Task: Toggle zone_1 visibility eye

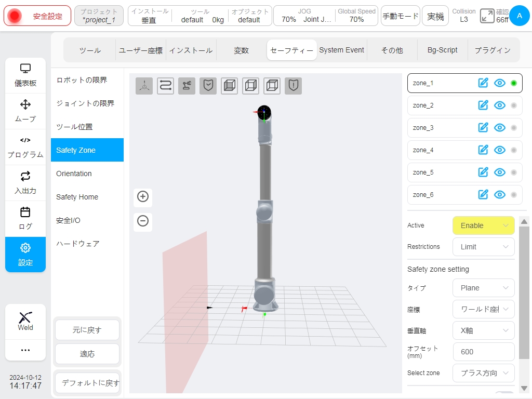Action: click(x=500, y=83)
